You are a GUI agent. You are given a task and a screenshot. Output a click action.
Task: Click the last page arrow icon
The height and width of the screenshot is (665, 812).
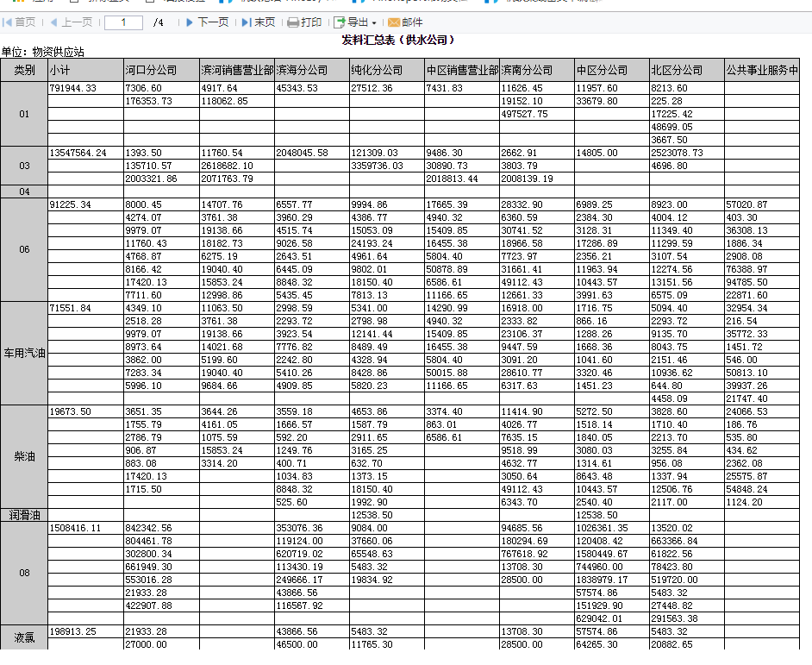(247, 22)
